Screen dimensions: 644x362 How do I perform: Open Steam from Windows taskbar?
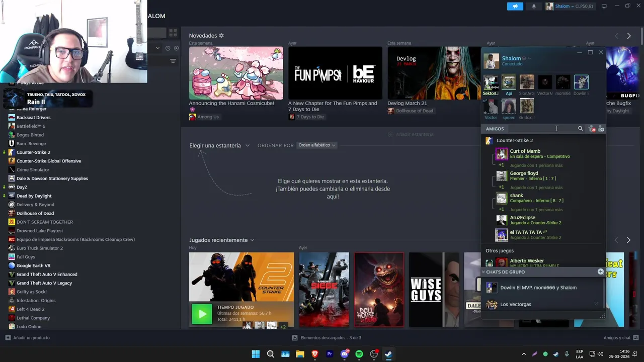point(388,354)
